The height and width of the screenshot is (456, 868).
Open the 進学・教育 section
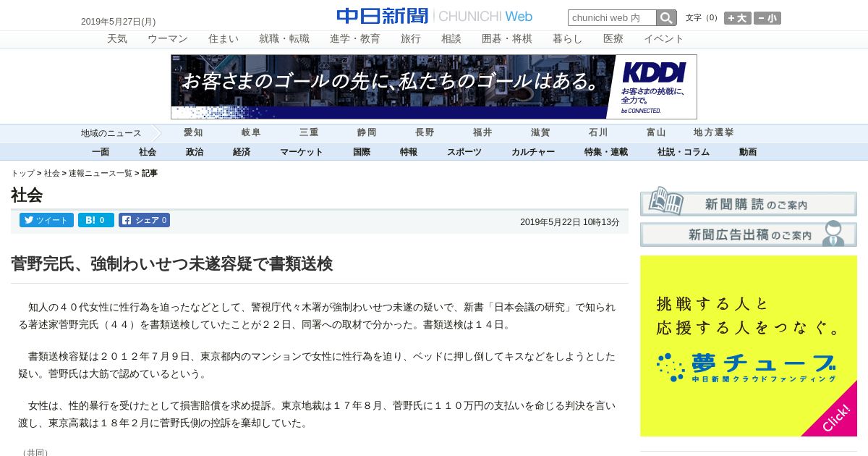(x=355, y=39)
